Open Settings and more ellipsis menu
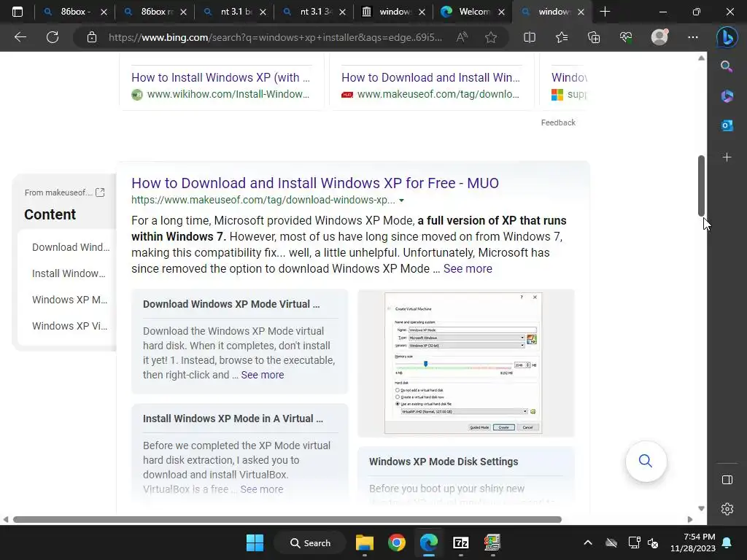Image resolution: width=747 pixels, height=560 pixels. click(693, 37)
